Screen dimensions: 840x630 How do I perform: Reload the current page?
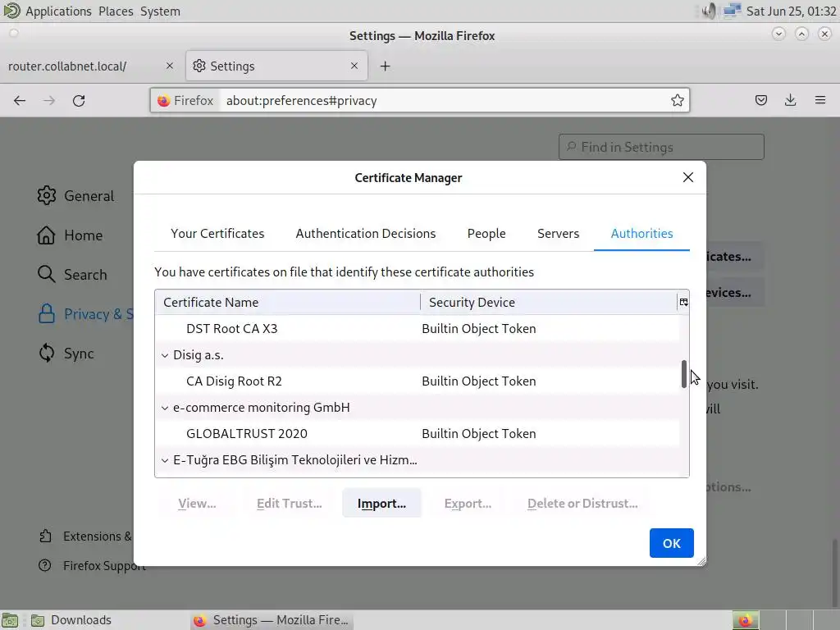tap(79, 101)
